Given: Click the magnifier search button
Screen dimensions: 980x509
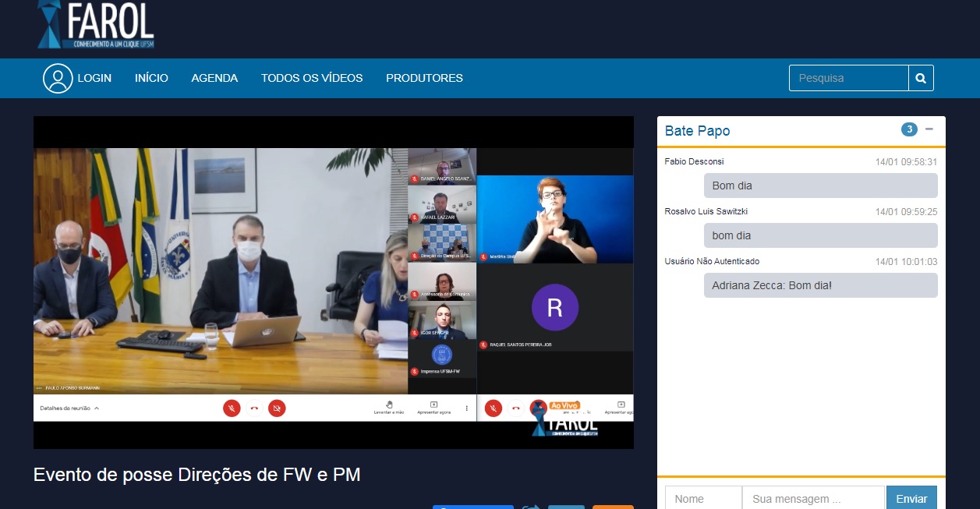Looking at the screenshot, I should (921, 78).
